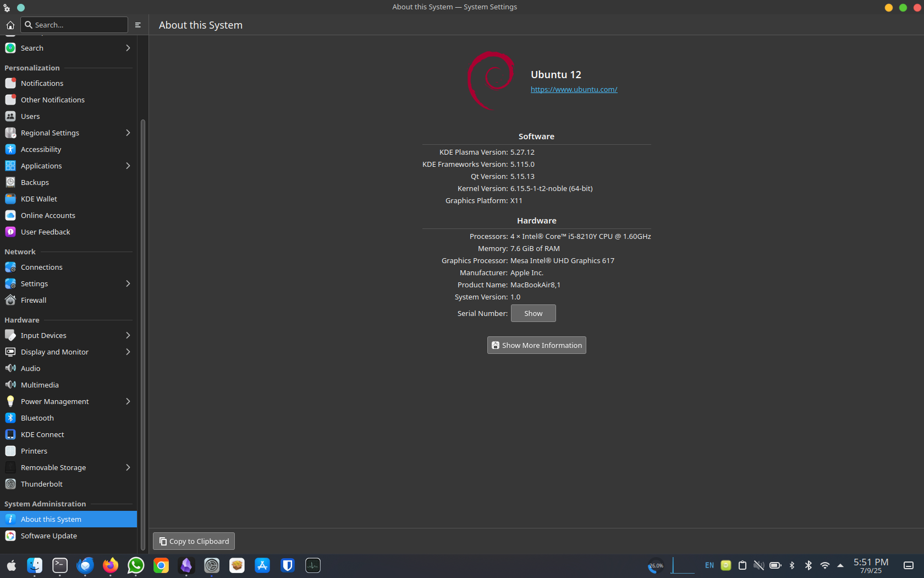Open the Multimedia settings page
924x578 pixels.
coord(68,385)
